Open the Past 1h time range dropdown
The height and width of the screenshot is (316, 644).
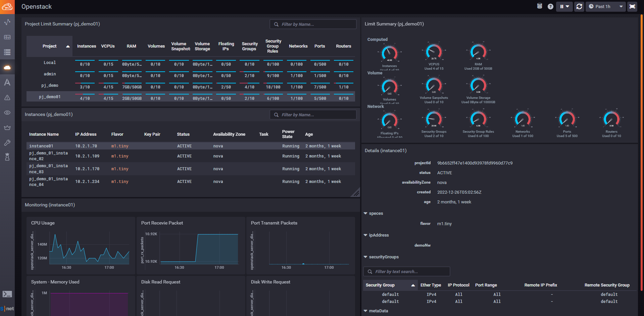point(606,6)
